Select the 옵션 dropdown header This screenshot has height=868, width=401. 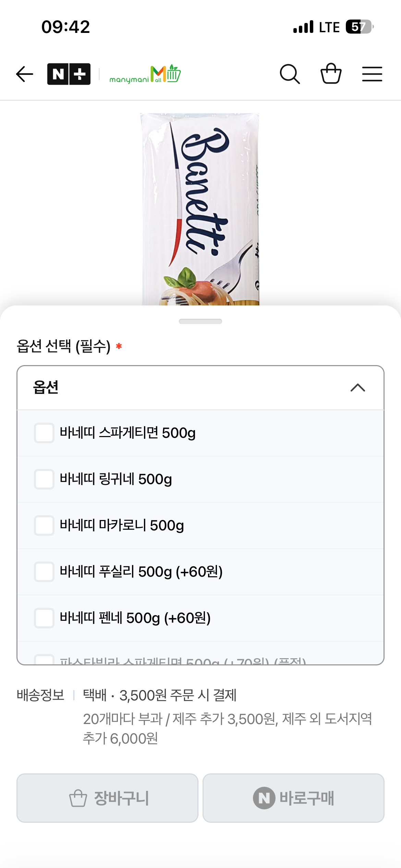pos(200,388)
